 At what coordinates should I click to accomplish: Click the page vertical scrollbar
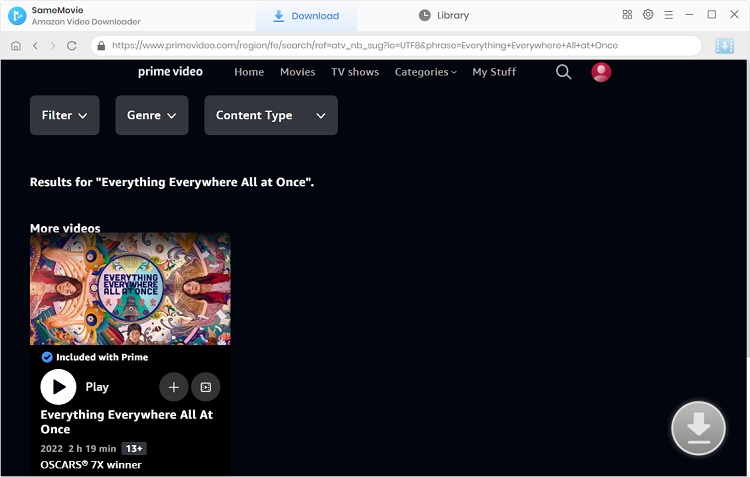coord(747,211)
